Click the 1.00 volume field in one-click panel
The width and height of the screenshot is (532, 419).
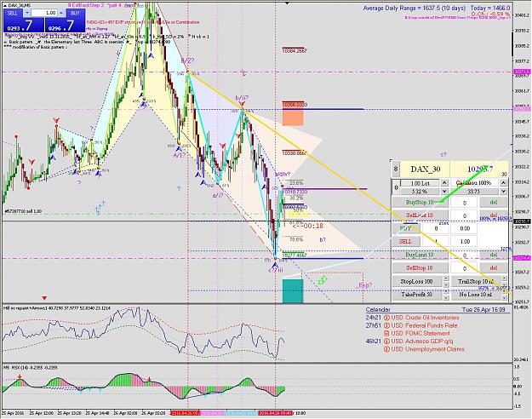coord(45,13)
